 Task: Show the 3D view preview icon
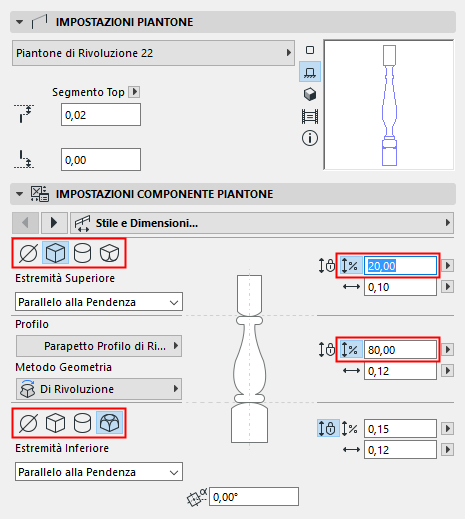click(x=310, y=94)
